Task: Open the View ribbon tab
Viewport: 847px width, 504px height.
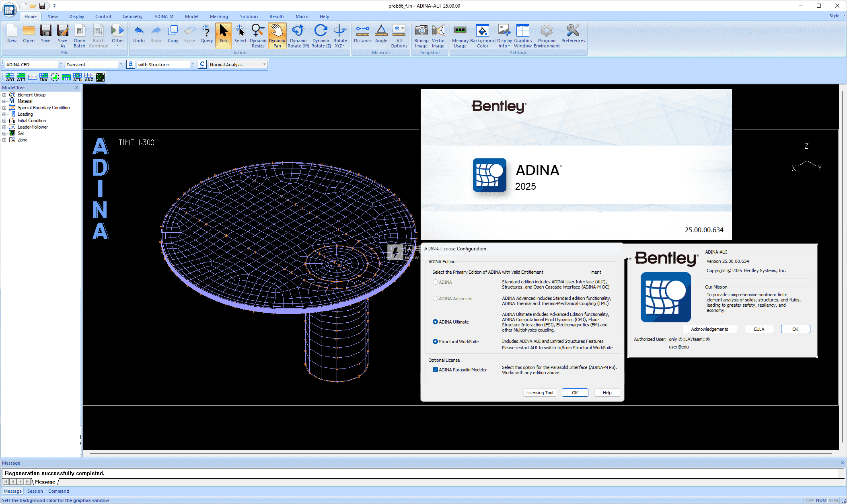Action: 53,16
